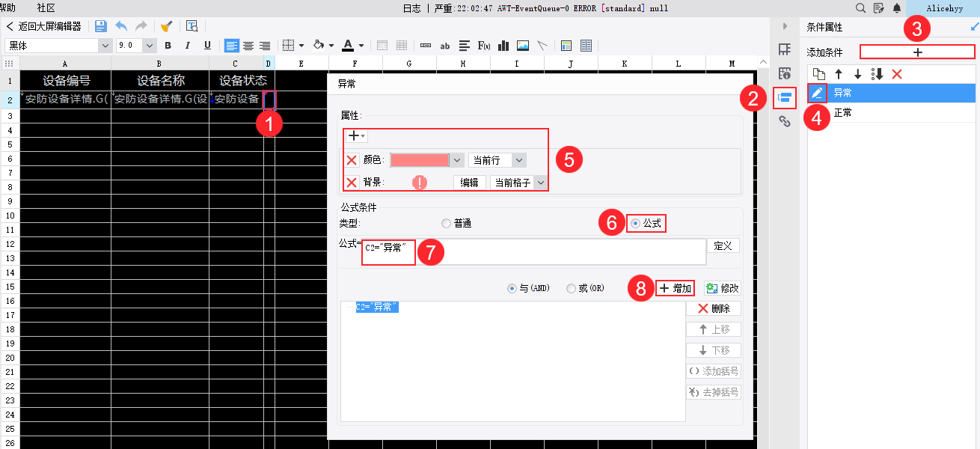Image resolution: width=980 pixels, height=449 pixels.
Task: Click the copy condition icon
Action: 819,74
